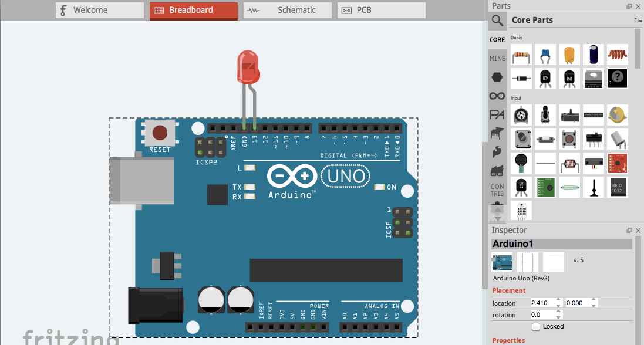The height and width of the screenshot is (345, 644).
Task: Open the Schematic view tab
Action: click(288, 11)
